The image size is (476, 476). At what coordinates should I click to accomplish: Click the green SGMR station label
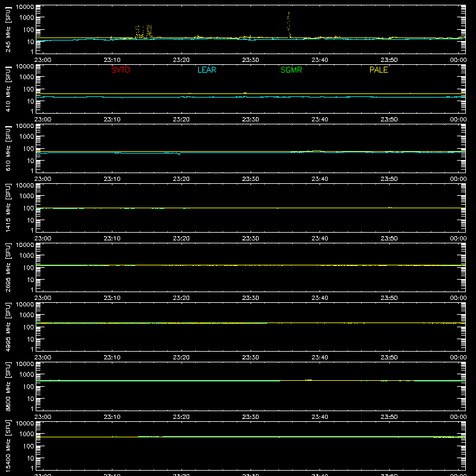(291, 70)
